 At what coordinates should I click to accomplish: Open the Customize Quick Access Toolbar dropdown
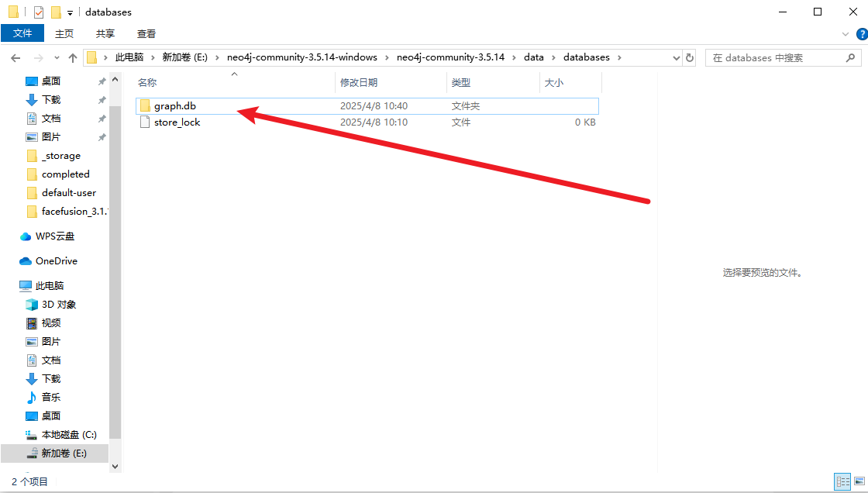[x=70, y=13]
